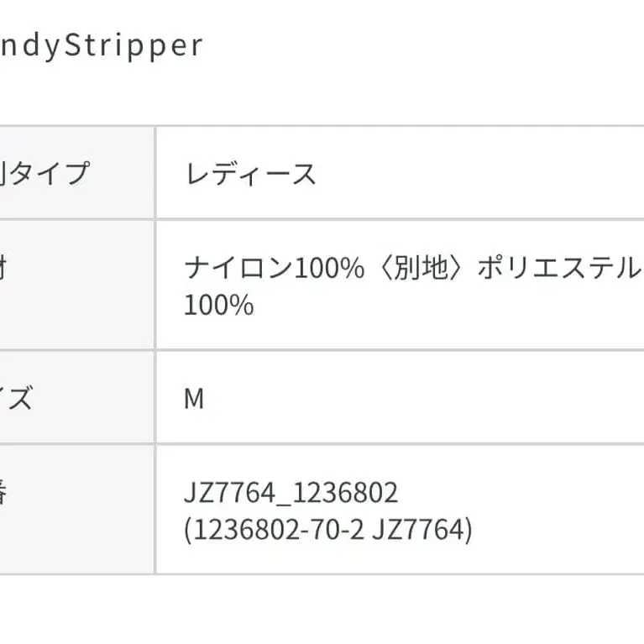The width and height of the screenshot is (644, 644).
Task: Click the 100% on the second material line
Action: coord(218,305)
